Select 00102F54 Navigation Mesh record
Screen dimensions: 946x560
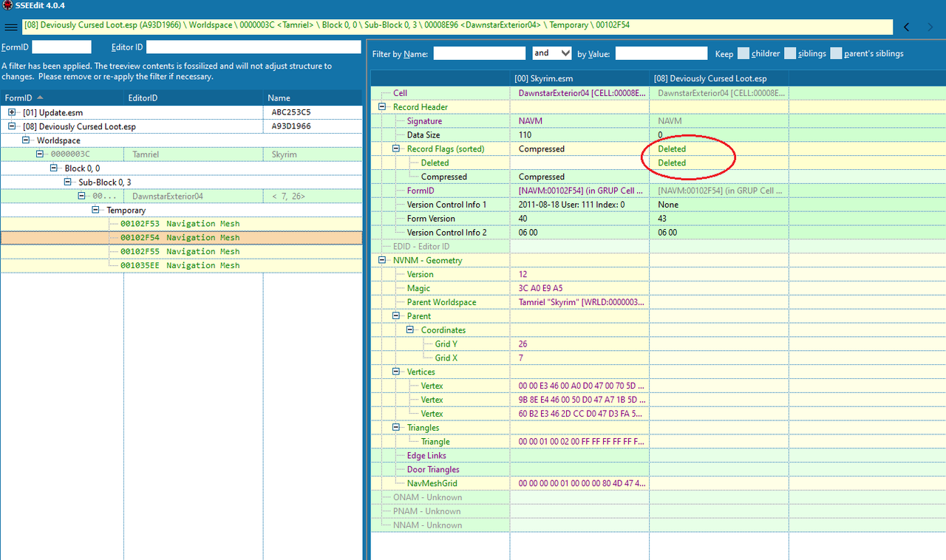pyautogui.click(x=180, y=238)
